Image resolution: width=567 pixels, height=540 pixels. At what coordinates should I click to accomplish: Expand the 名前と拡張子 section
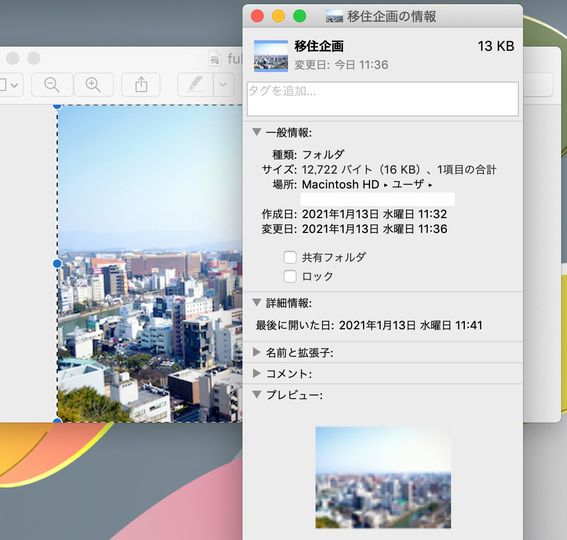point(257,352)
